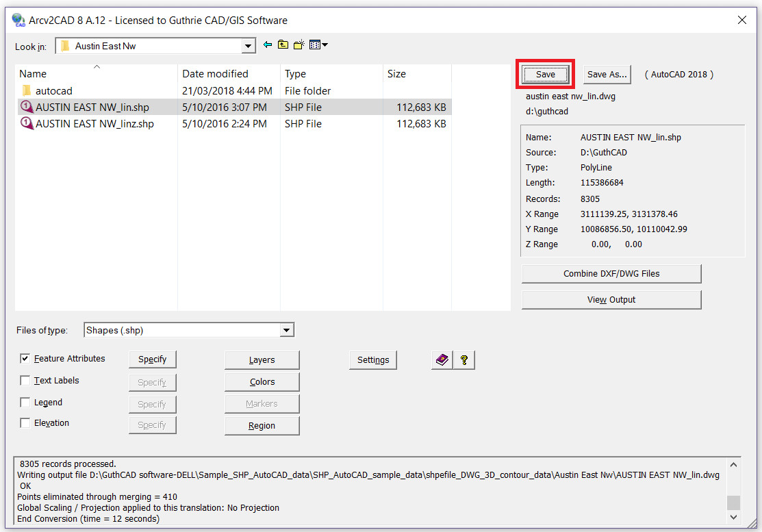The height and width of the screenshot is (532, 762).
Task: Select the autocad folder name
Action: [x=54, y=91]
